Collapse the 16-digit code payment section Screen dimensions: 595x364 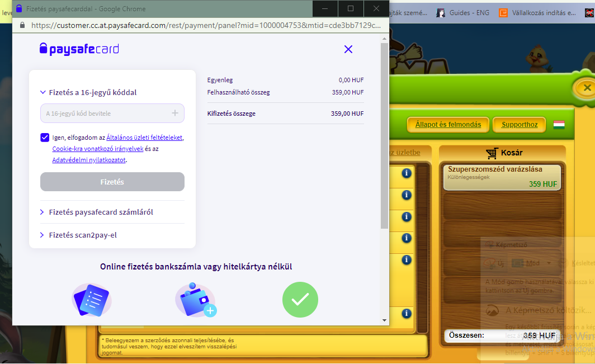[x=88, y=92]
